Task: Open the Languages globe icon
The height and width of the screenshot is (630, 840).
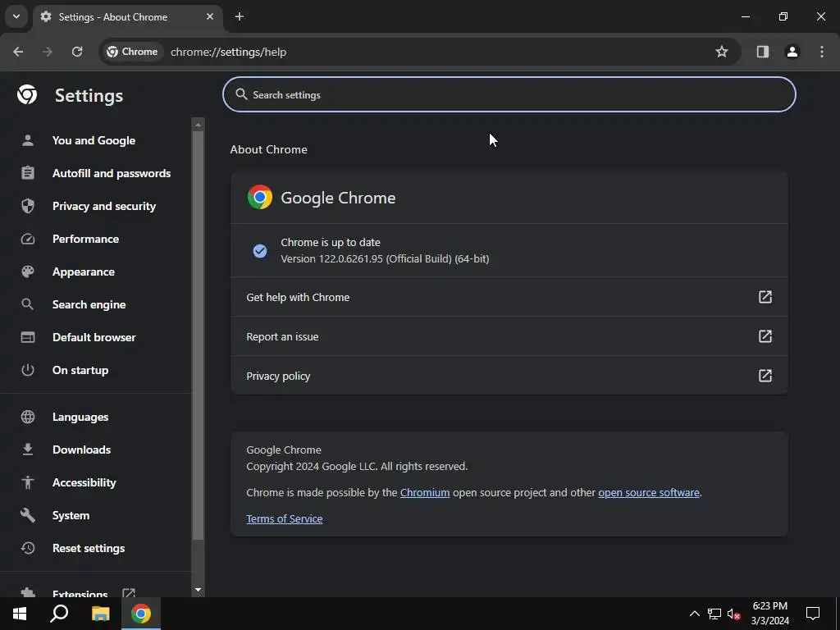Action: (x=27, y=417)
